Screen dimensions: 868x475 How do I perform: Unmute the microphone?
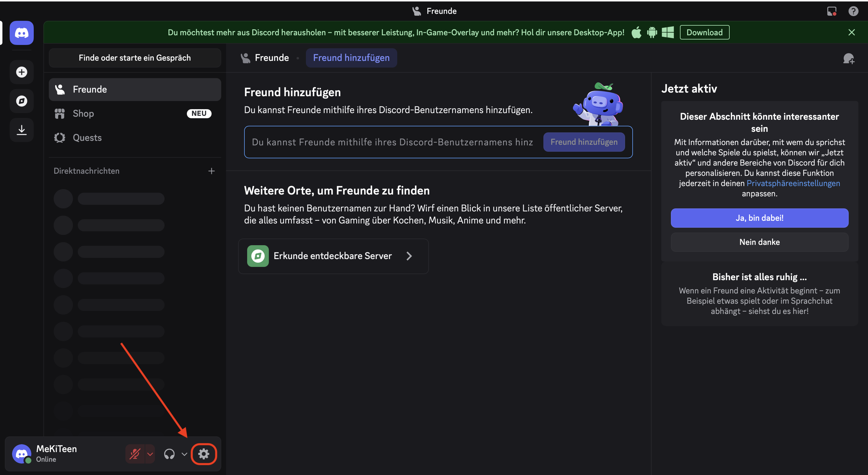pyautogui.click(x=135, y=454)
